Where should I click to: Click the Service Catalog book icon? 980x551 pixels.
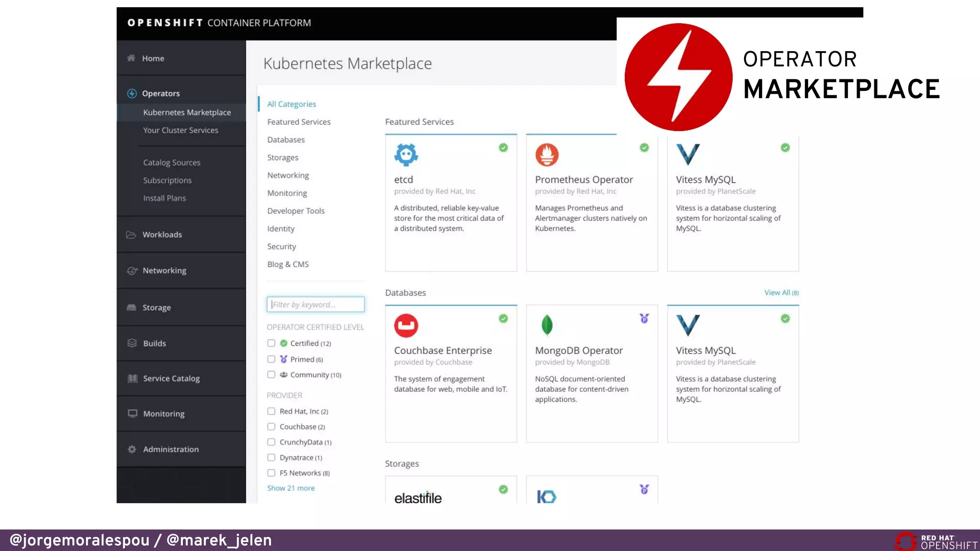tap(133, 378)
